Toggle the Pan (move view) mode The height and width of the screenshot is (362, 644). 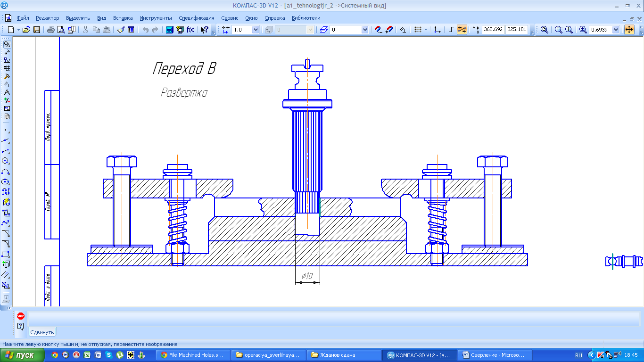point(629,30)
